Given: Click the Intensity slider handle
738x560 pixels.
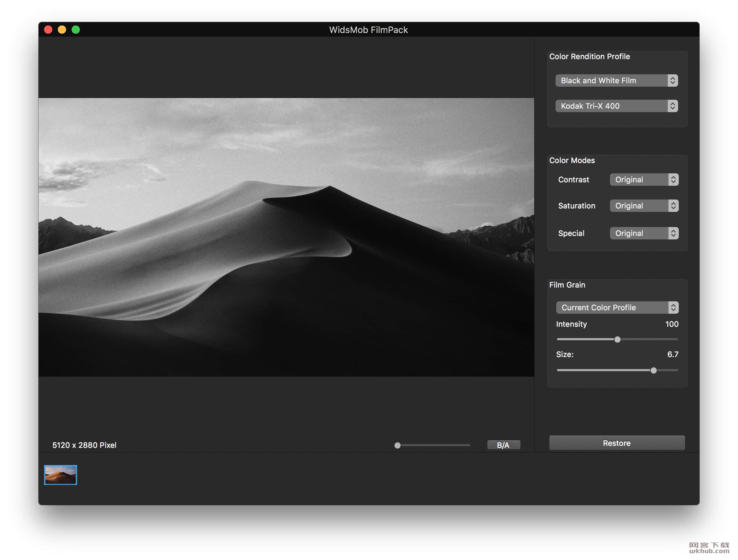Looking at the screenshot, I should tap(618, 340).
